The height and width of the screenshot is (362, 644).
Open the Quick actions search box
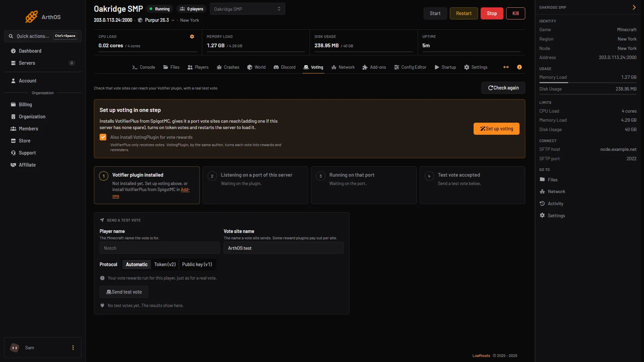(x=43, y=36)
